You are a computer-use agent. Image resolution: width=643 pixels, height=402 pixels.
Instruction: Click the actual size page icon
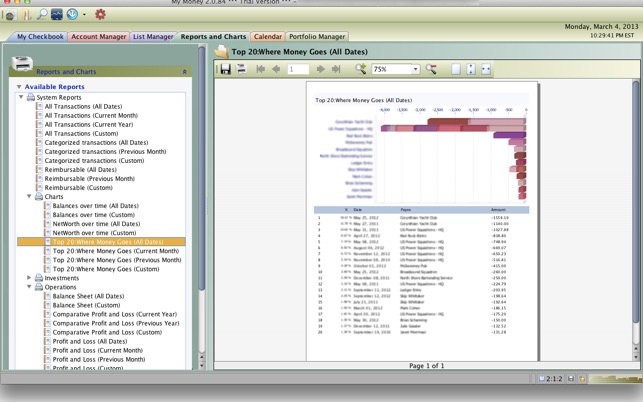point(456,69)
